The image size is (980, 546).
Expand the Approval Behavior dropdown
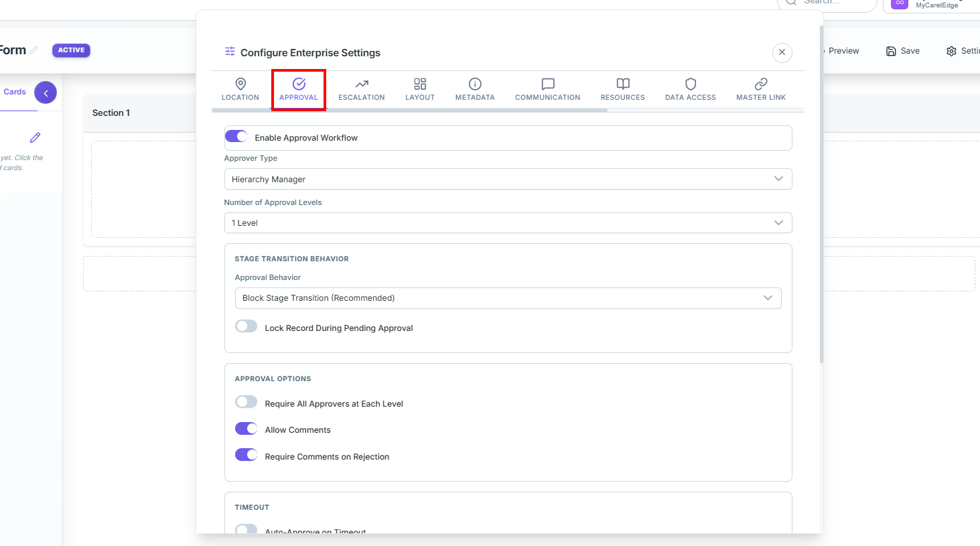508,298
